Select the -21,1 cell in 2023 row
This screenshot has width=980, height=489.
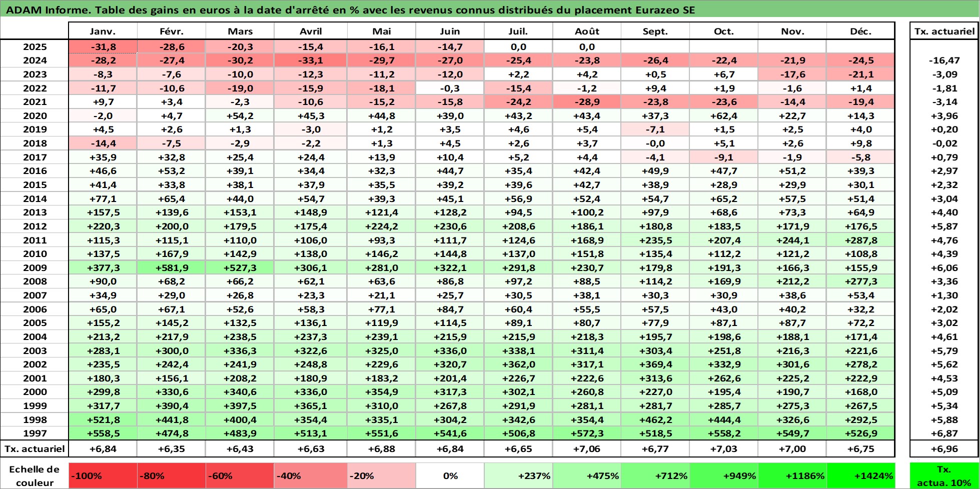click(x=860, y=74)
